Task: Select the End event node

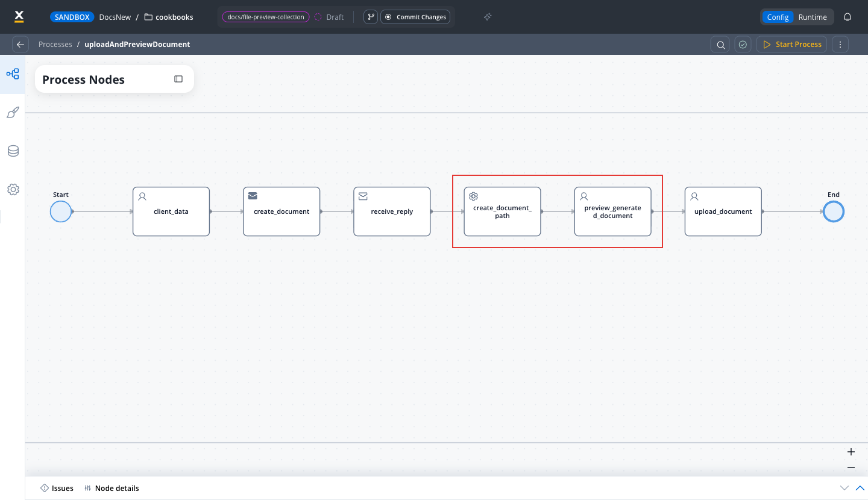Action: [x=834, y=211]
